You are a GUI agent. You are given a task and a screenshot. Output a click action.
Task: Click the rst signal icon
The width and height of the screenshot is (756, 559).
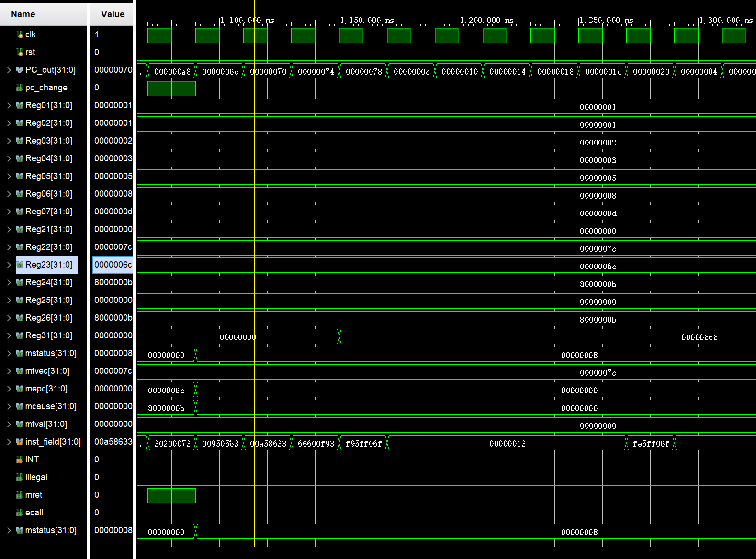tap(20, 52)
